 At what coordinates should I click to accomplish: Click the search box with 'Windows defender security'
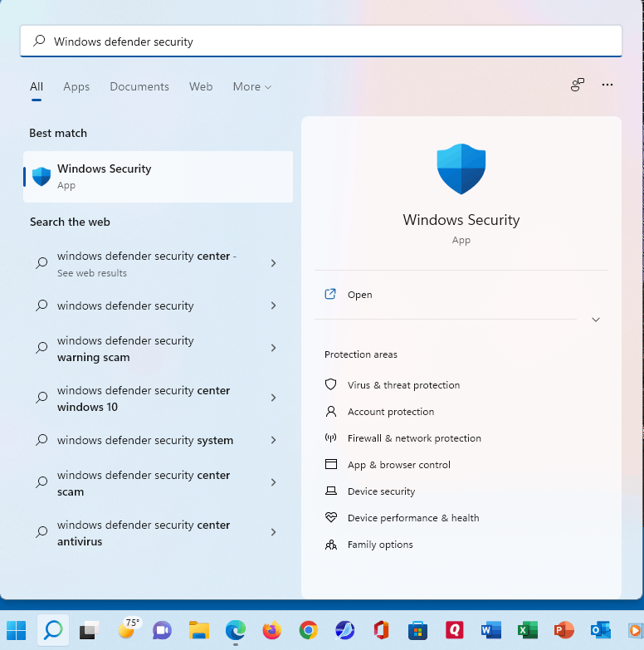point(321,41)
